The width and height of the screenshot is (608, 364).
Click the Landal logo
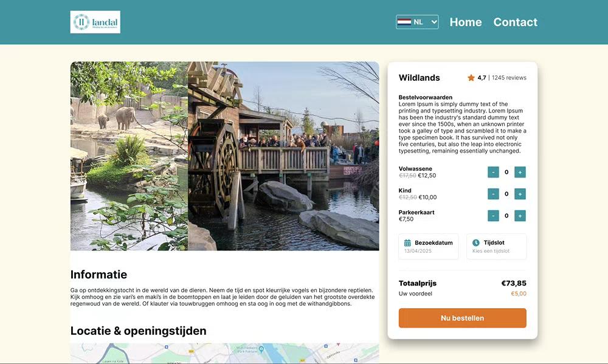click(95, 22)
